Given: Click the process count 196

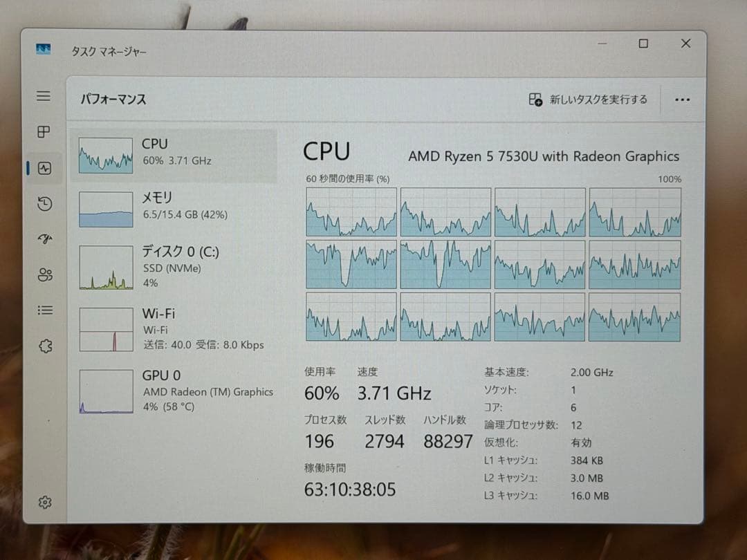Looking at the screenshot, I should [319, 441].
